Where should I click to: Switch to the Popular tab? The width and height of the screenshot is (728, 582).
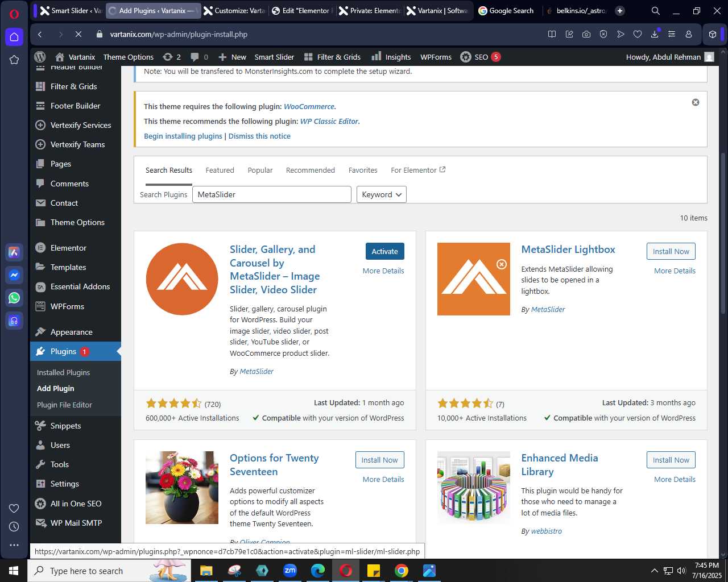click(260, 170)
